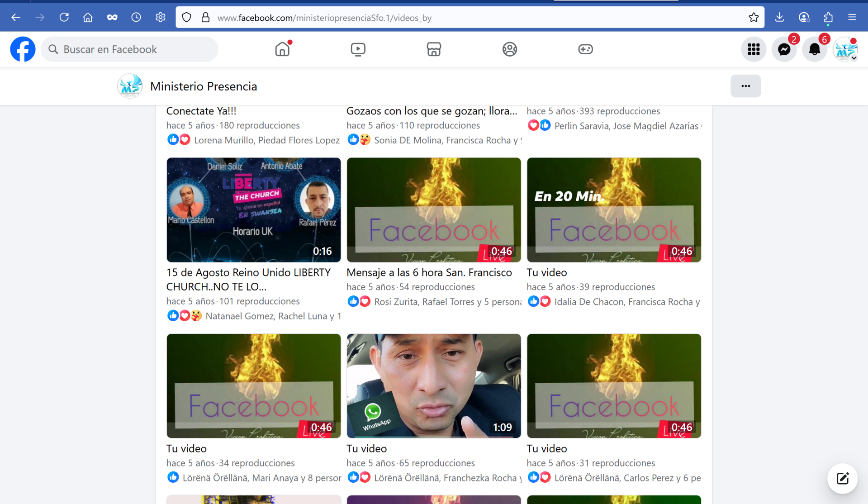Open Messenger chats
The height and width of the screenshot is (504, 868).
pos(784,49)
